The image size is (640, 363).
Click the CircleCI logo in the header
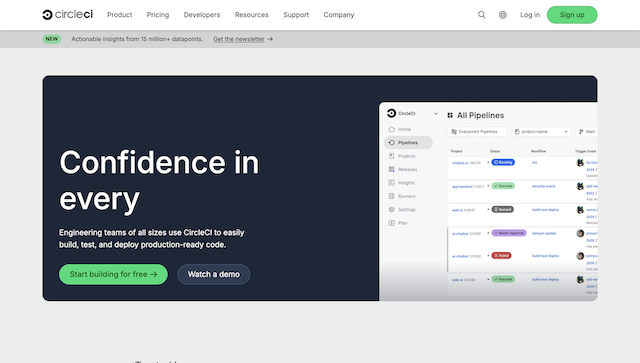(68, 15)
